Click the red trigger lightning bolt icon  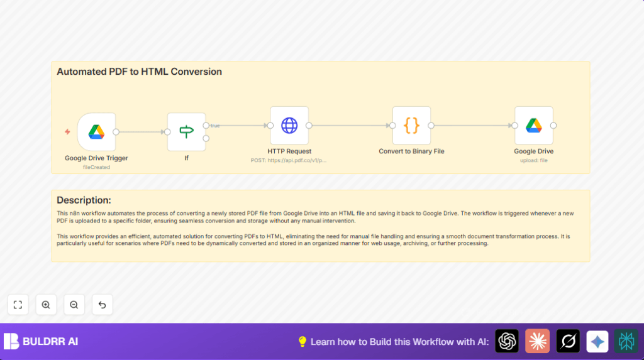[x=67, y=132]
